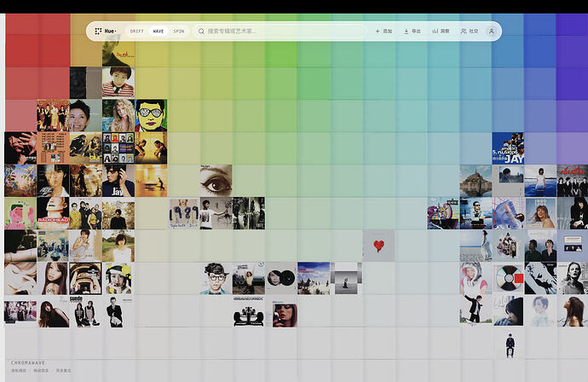
Task: Select the Radiohead album cover
Action: (53, 213)
